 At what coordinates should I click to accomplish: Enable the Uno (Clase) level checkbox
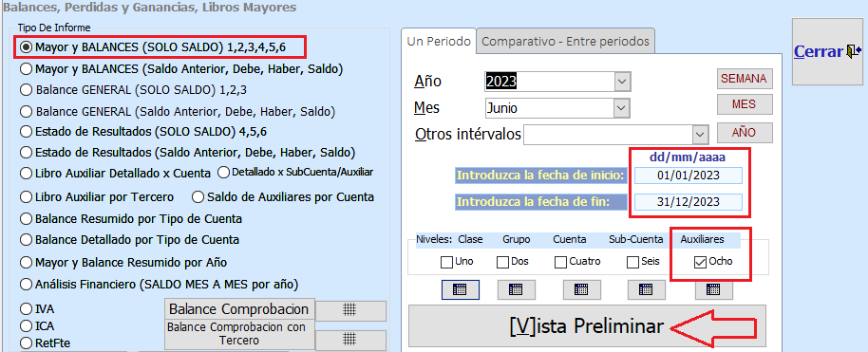(446, 262)
